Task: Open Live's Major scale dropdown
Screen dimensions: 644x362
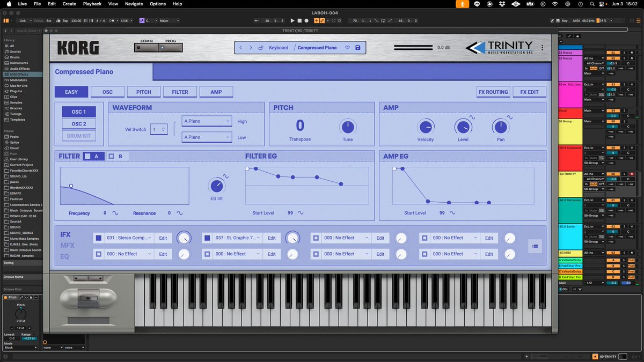Action: pyautogui.click(x=170, y=20)
